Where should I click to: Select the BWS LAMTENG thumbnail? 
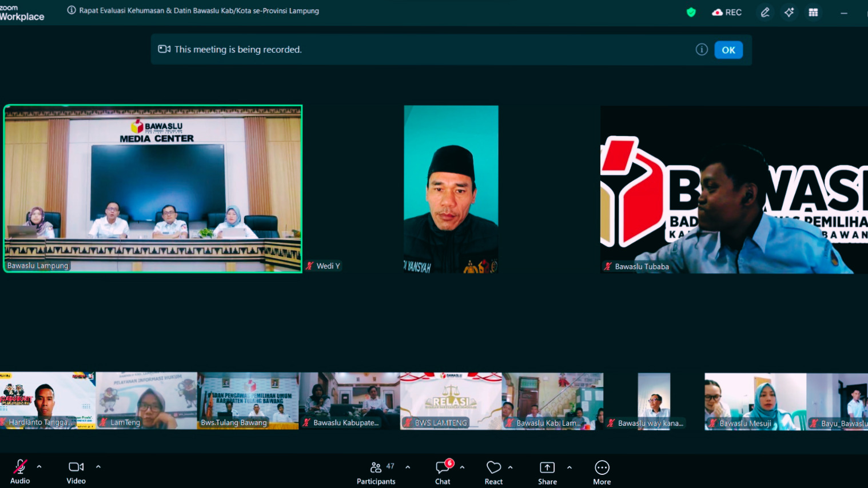pyautogui.click(x=451, y=401)
